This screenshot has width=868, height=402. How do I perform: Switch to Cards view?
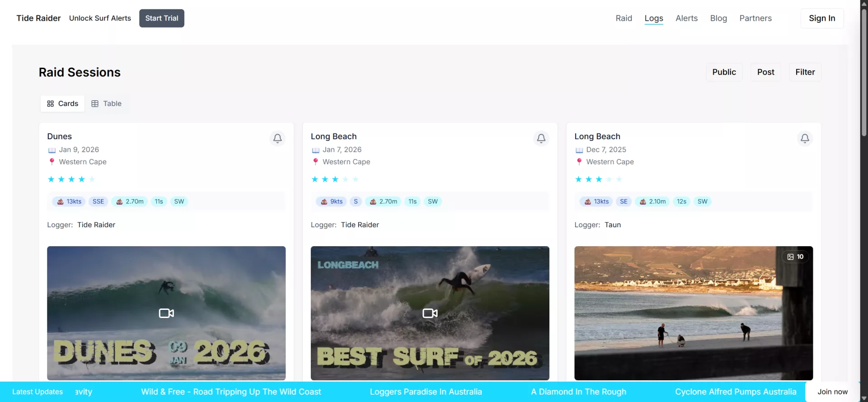click(63, 103)
